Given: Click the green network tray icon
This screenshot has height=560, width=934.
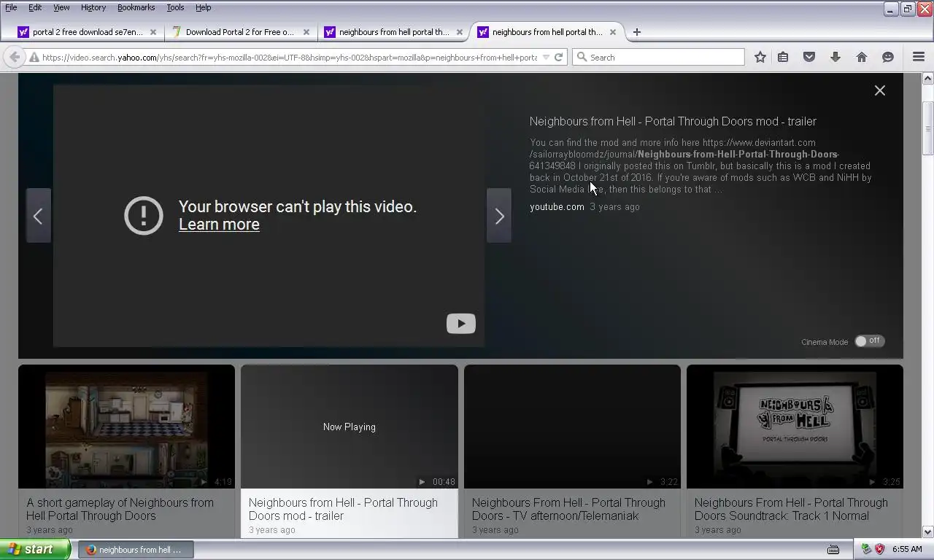Looking at the screenshot, I should pyautogui.click(x=866, y=550).
